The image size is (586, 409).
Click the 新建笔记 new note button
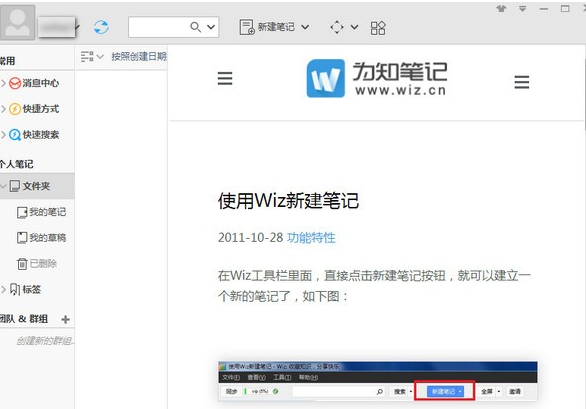click(x=267, y=27)
